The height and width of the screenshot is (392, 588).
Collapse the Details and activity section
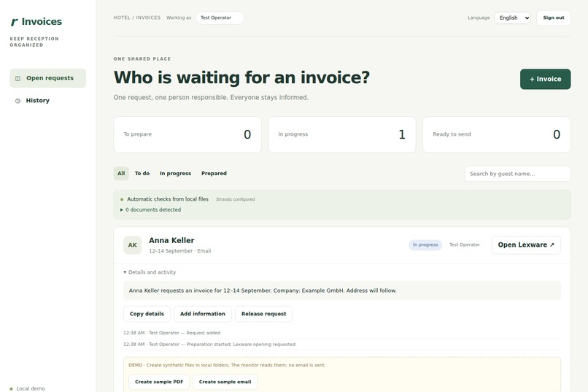[x=150, y=272]
